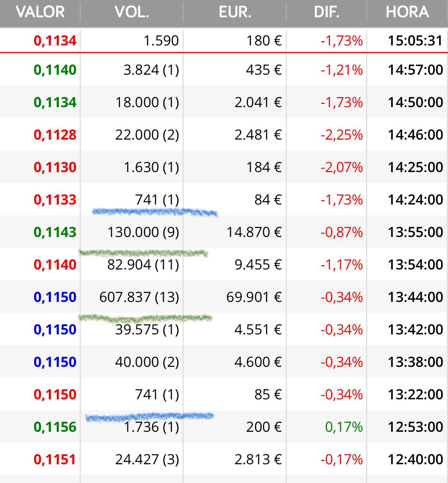
Task: Click the VALOR column header
Action: (40, 12)
